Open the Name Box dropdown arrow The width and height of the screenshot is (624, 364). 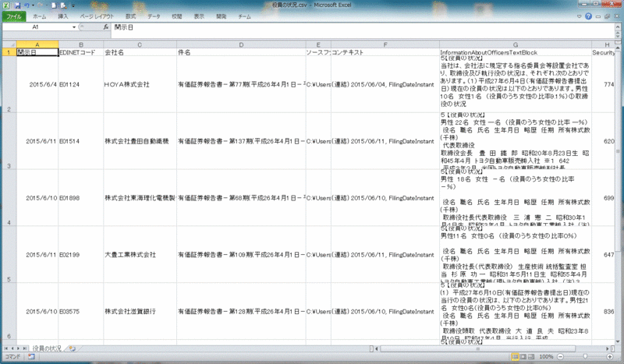click(74, 27)
